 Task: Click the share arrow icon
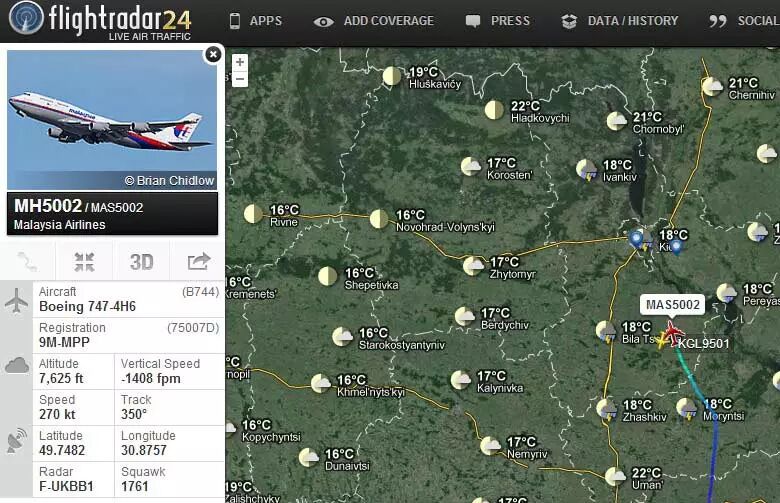(198, 262)
